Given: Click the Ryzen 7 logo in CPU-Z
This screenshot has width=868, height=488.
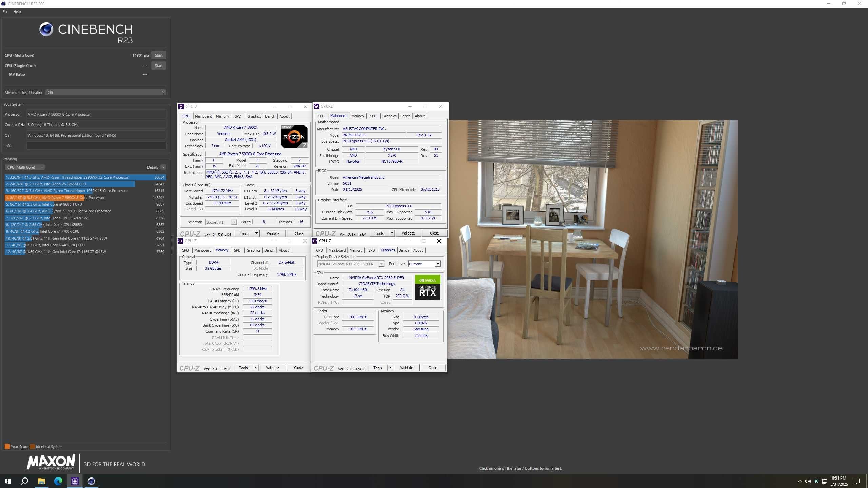Looking at the screenshot, I should [294, 137].
